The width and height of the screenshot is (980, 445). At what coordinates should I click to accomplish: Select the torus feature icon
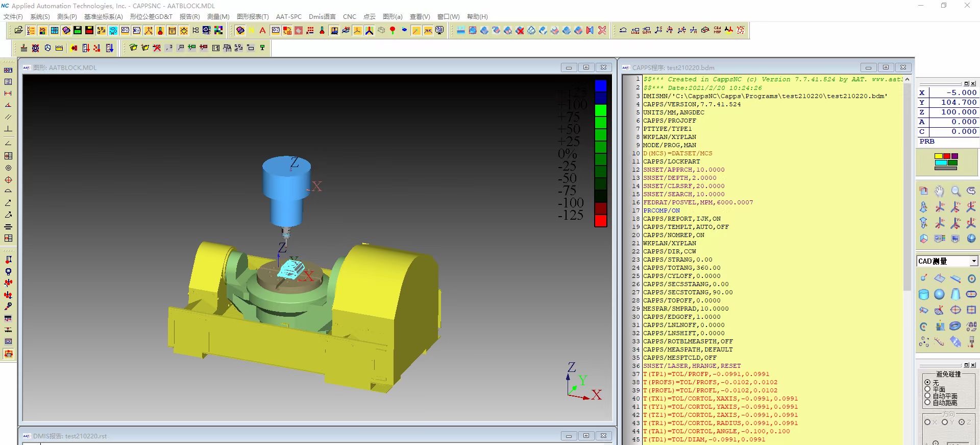(x=955, y=326)
